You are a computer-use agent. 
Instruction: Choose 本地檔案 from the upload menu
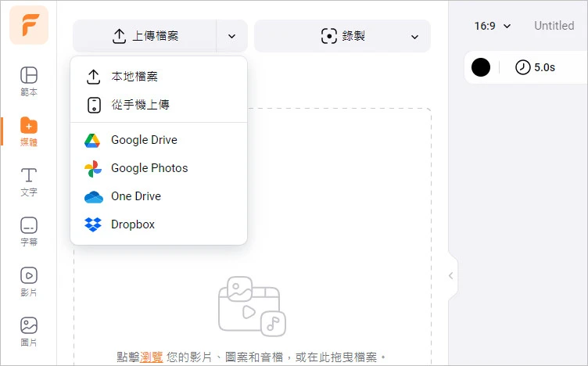click(159, 77)
